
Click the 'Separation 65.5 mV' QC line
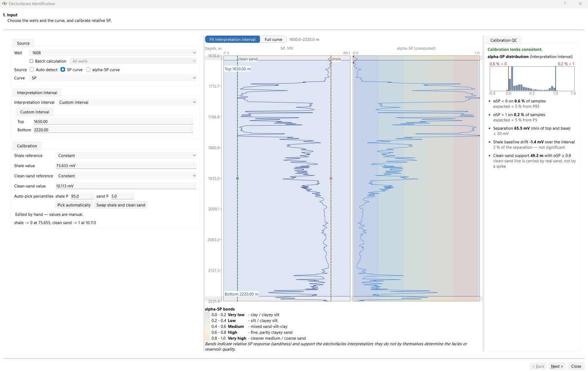pos(532,129)
